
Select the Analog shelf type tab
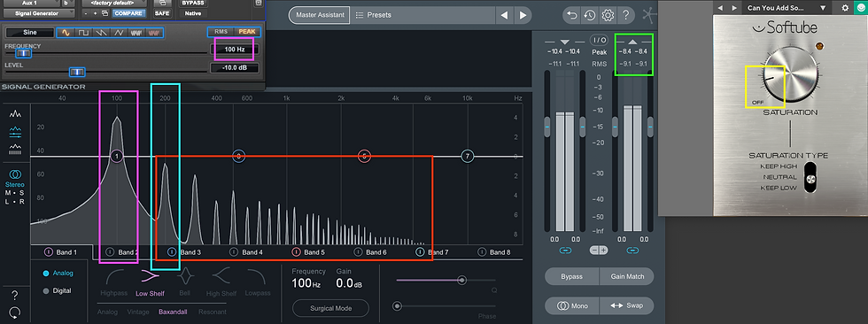pos(107,312)
